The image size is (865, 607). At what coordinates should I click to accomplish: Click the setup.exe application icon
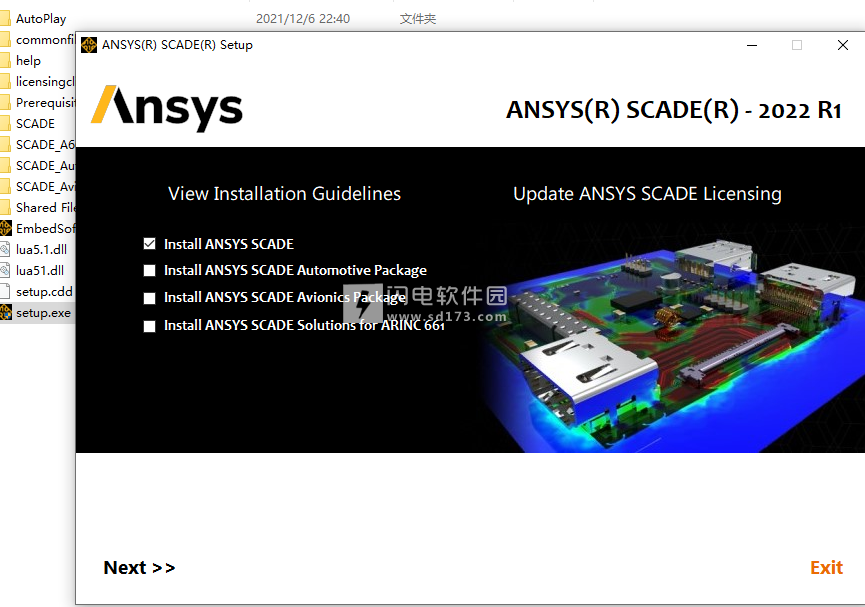(x=6, y=312)
